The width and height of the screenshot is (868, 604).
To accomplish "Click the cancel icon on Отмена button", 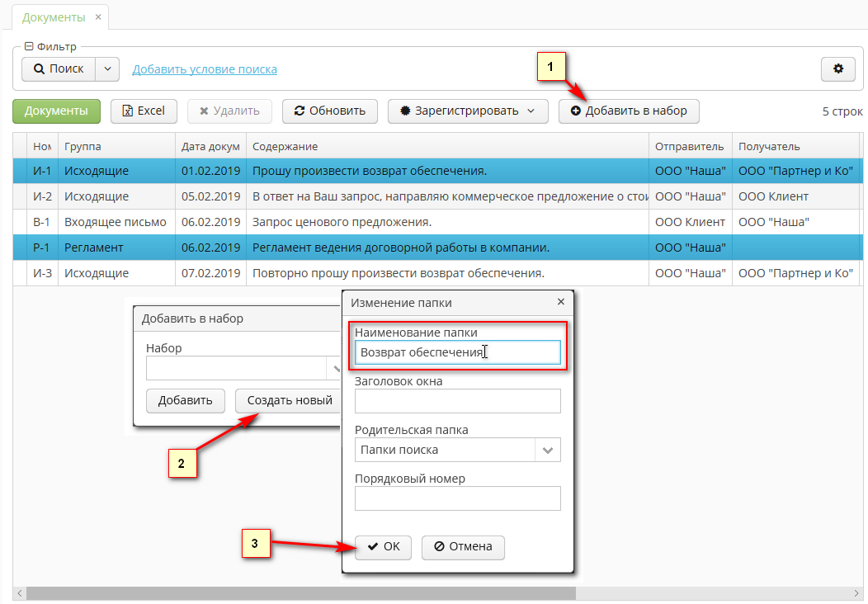I will [x=438, y=546].
